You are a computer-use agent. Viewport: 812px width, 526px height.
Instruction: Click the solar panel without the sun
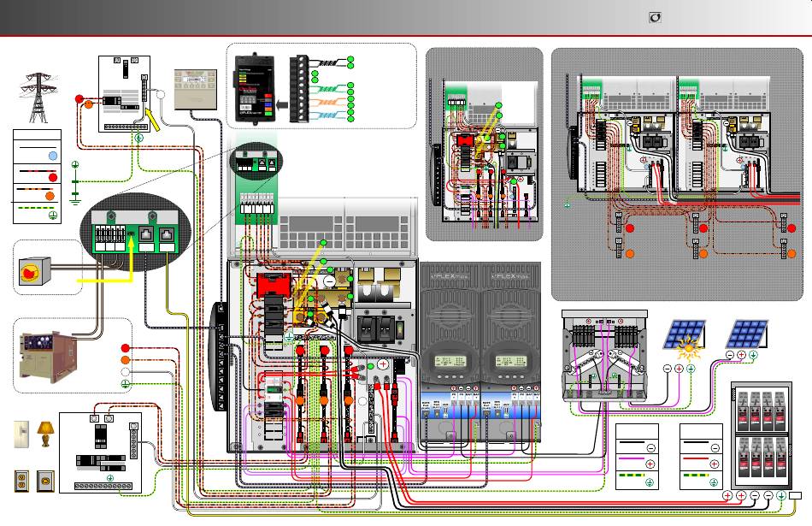(747, 334)
